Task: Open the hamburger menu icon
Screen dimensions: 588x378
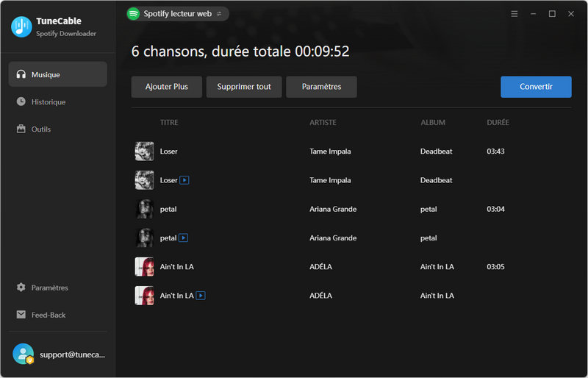Action: click(514, 14)
